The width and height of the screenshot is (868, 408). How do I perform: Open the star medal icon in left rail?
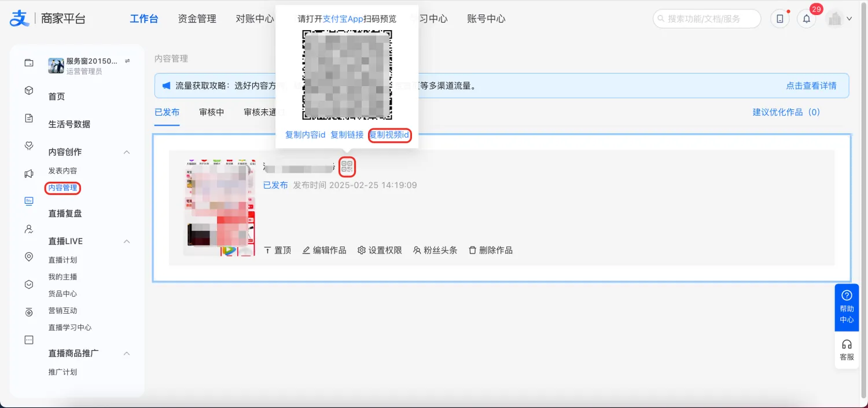29,312
